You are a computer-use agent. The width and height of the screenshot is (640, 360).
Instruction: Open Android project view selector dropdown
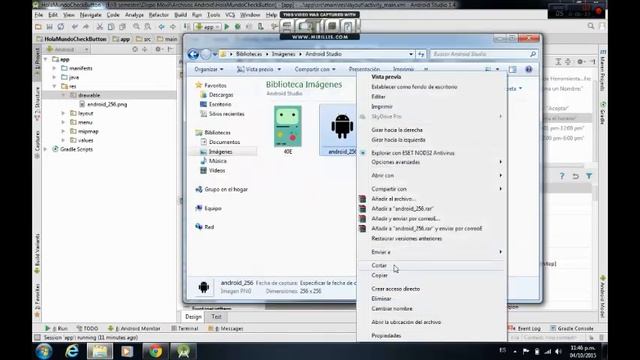tap(68, 49)
